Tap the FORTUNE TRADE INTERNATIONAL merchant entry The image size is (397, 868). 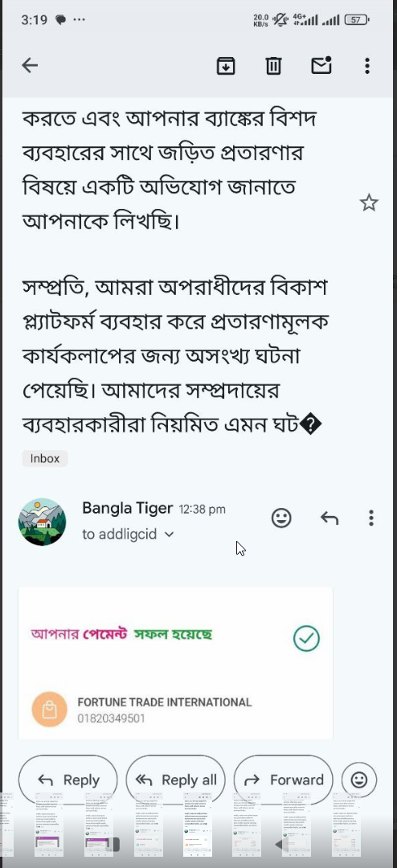[x=165, y=710]
